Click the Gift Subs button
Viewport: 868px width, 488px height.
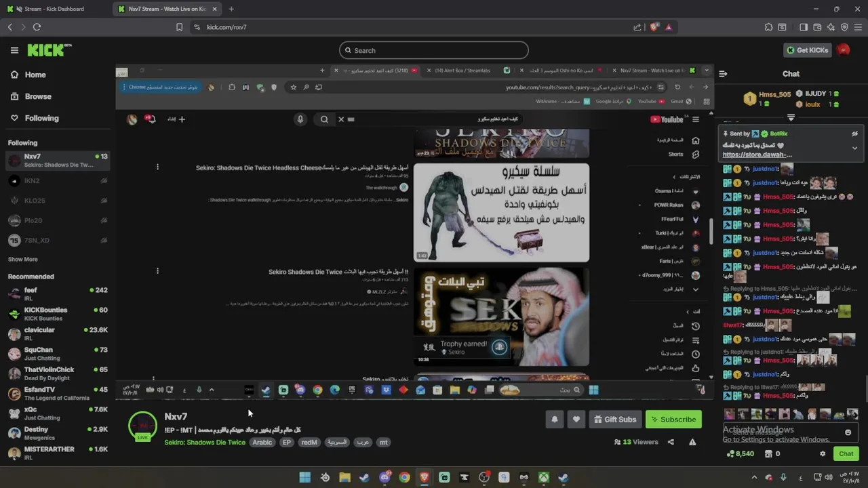click(615, 420)
